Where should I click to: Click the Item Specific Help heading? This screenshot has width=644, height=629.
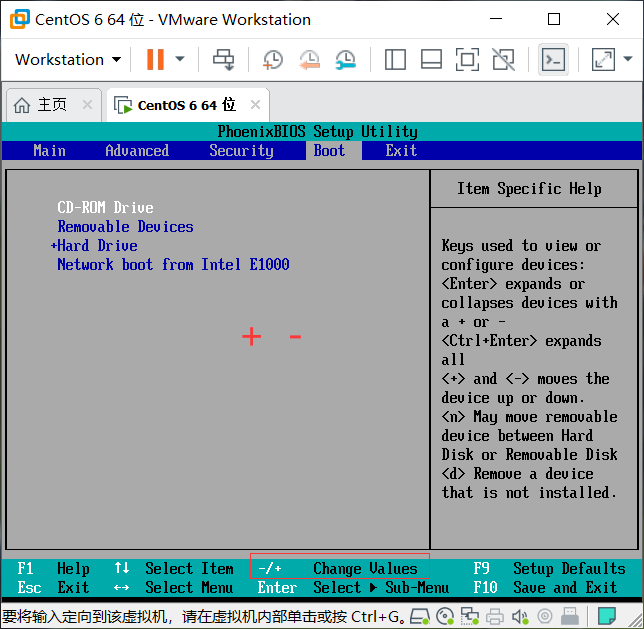tap(529, 189)
